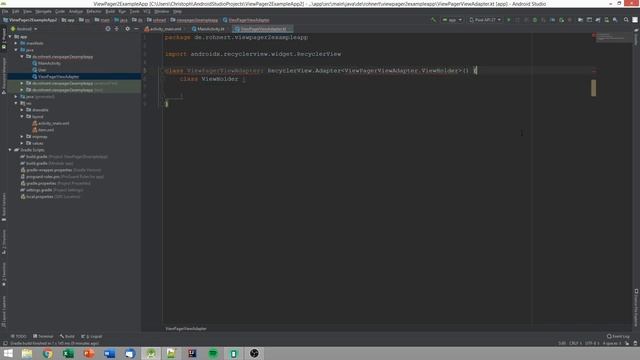Open the Pixel API device selector dropdown
640x360 pixels.
(x=485, y=20)
